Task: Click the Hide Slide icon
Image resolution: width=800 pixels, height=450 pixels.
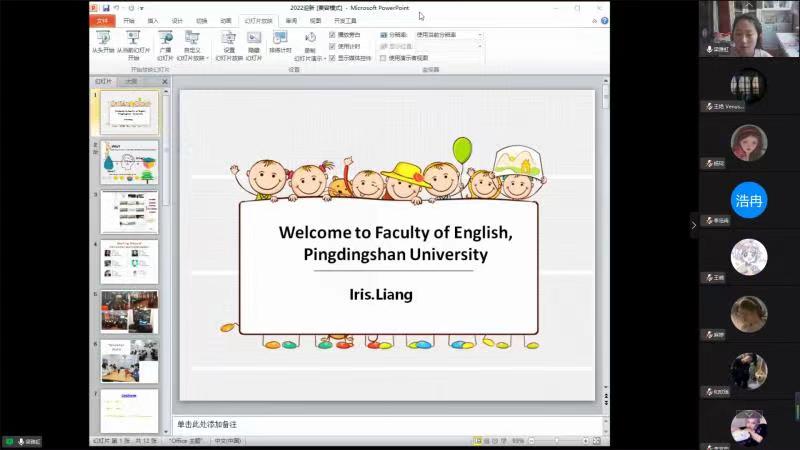Action: coord(254,42)
